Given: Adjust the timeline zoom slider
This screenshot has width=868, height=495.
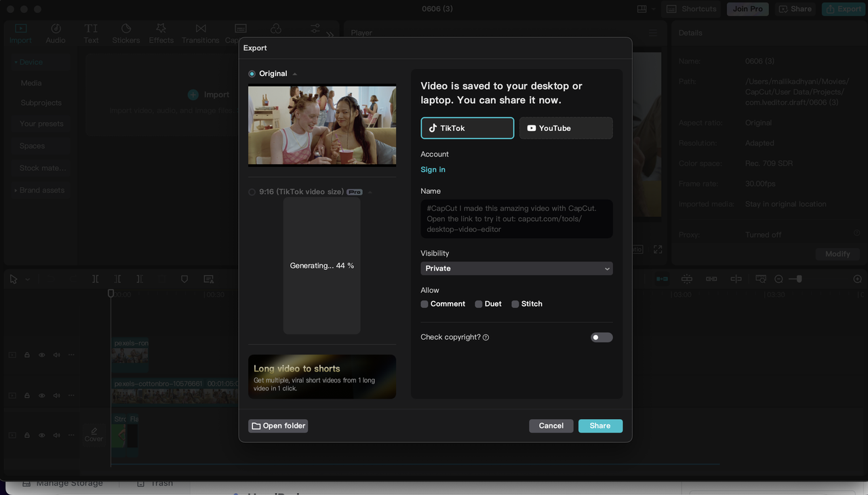Looking at the screenshot, I should (800, 279).
